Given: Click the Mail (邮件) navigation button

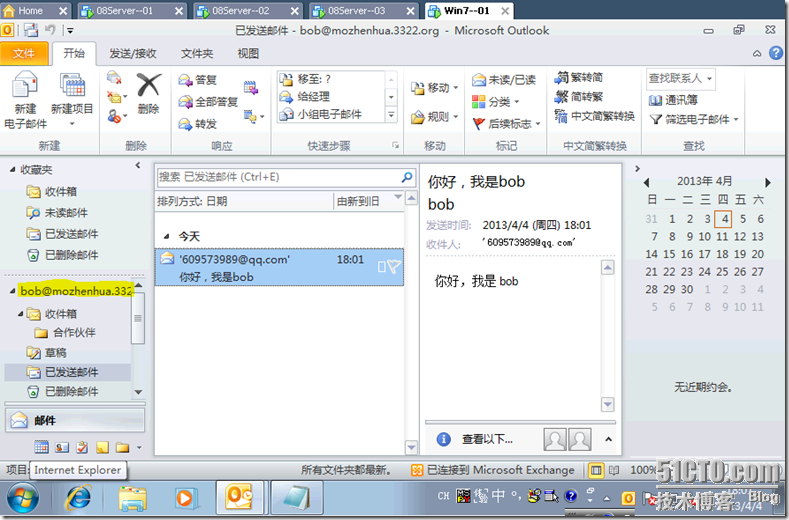Looking at the screenshot, I should click(75, 420).
